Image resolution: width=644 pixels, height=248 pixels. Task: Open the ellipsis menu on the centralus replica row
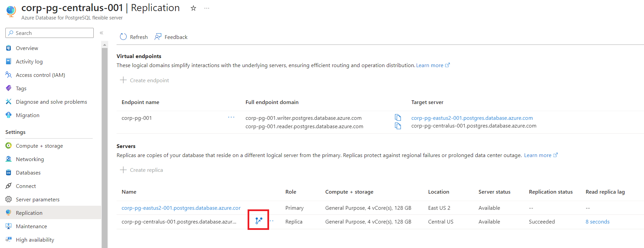[x=272, y=221]
